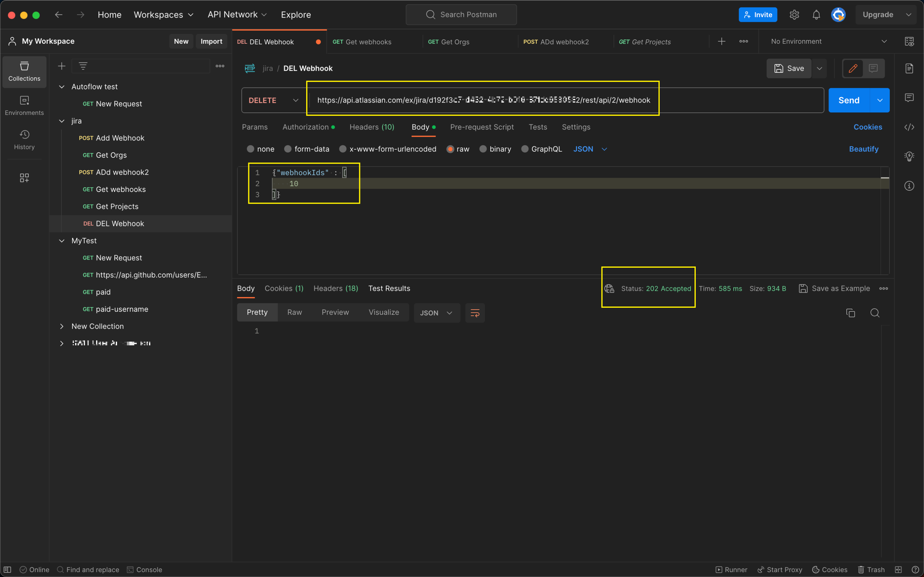The image size is (924, 577).
Task: Expand the New Collection folder
Action: pyautogui.click(x=62, y=326)
